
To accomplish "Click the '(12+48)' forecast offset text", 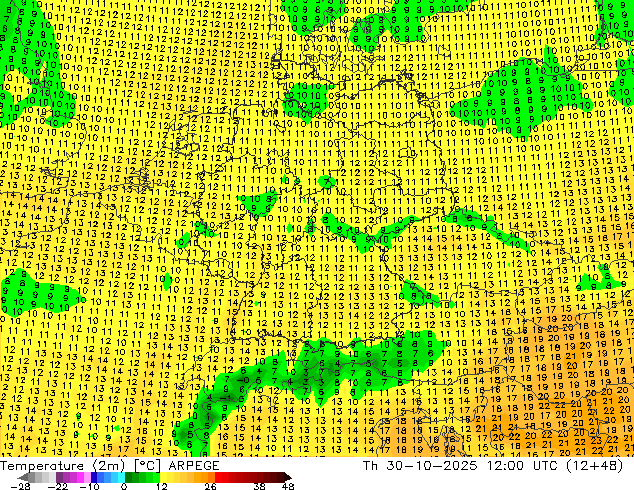I will [x=595, y=466].
